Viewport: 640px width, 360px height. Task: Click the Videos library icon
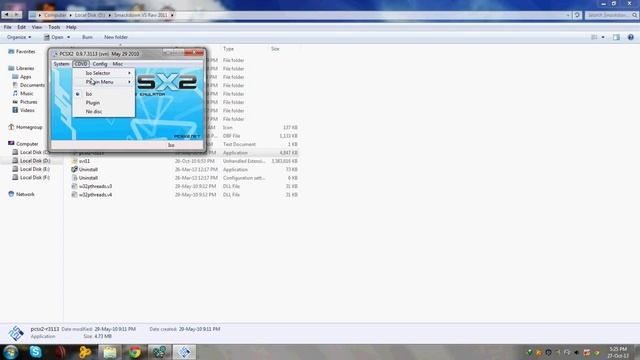tap(16, 110)
